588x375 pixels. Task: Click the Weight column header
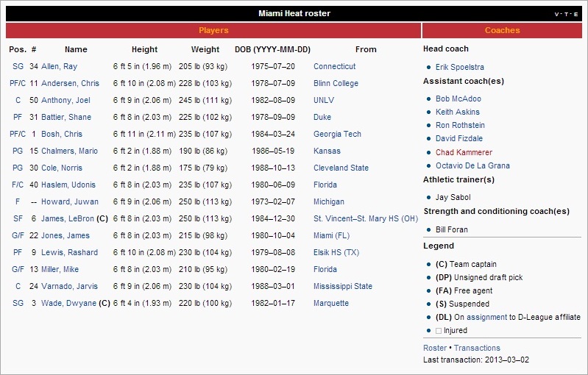point(205,49)
